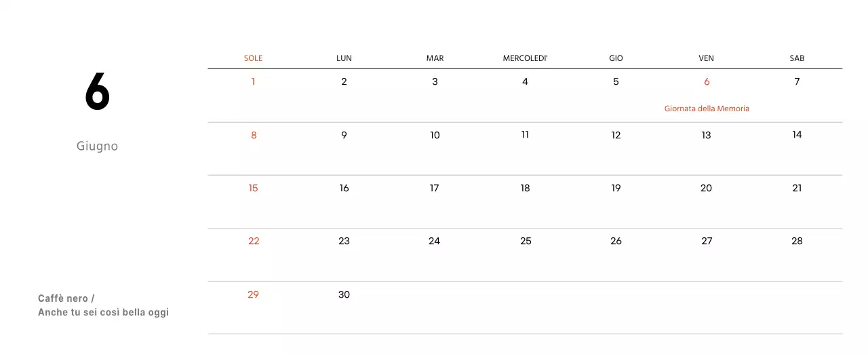This screenshot has width=868, height=354.
Task: Select Sunday the 29th
Action: click(x=253, y=294)
